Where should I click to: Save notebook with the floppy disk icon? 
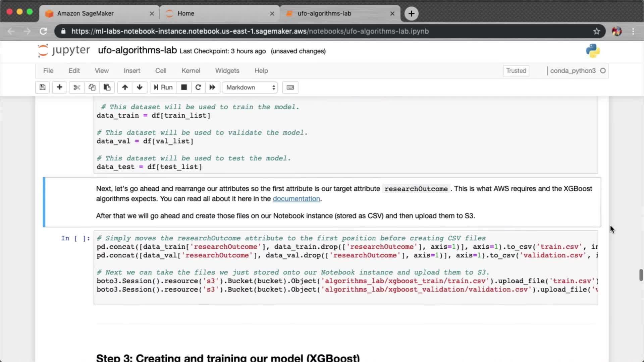coord(42,87)
